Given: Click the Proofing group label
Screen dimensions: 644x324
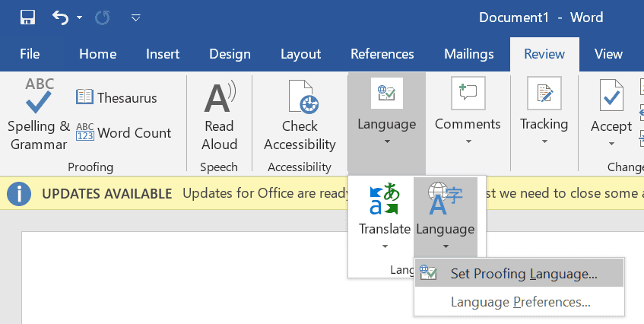Looking at the screenshot, I should click(90, 167).
